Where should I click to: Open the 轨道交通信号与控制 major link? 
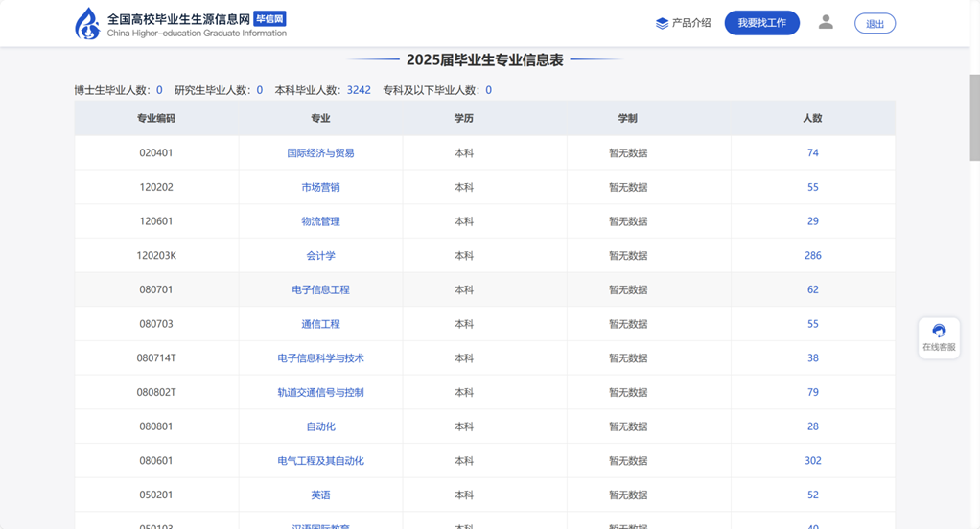pos(320,392)
